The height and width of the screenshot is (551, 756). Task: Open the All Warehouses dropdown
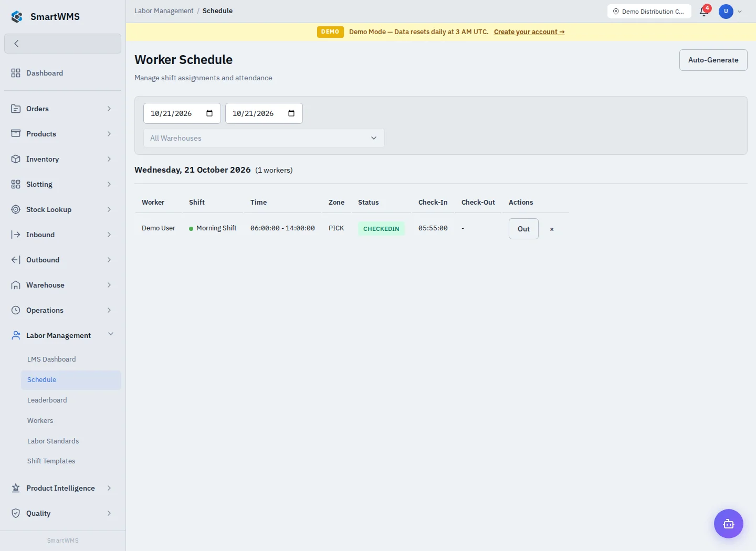[x=264, y=138]
